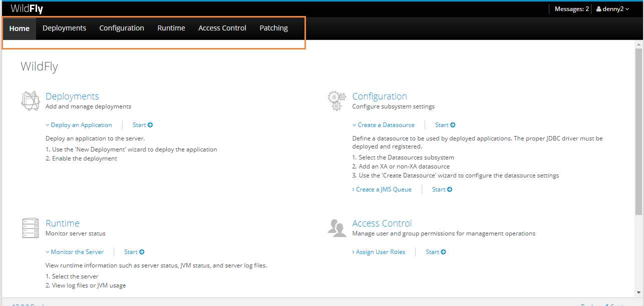Collapse the Deploy an Application section
The width and height of the screenshot is (644, 306).
click(x=79, y=125)
